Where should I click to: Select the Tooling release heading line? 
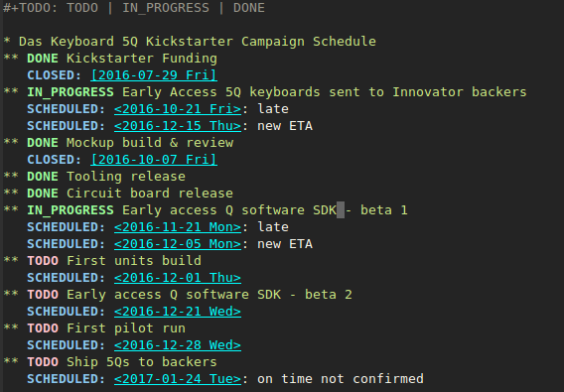[x=94, y=177]
